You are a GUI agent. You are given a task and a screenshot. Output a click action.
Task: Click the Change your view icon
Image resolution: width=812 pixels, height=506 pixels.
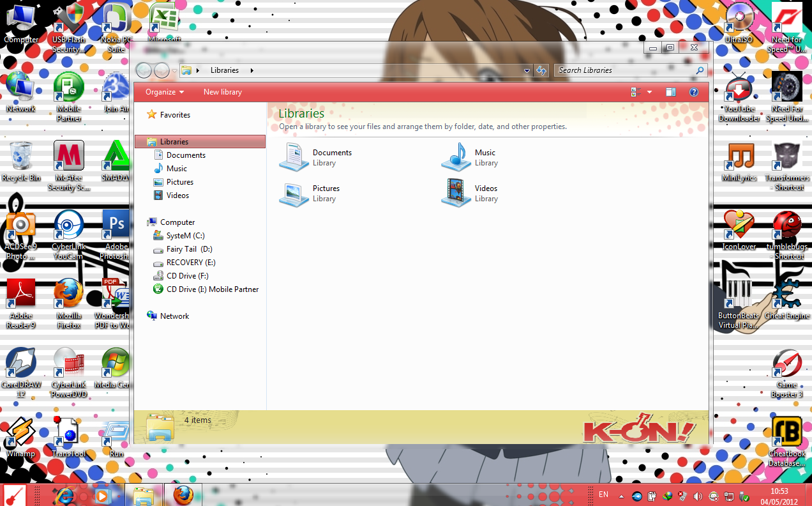click(636, 92)
